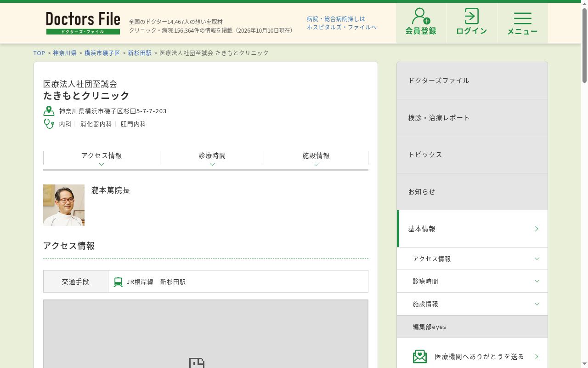Viewport: 588px width, 368px height.
Task: Click arrow beside 医療機関へありがとうを送る
Action: (536, 356)
